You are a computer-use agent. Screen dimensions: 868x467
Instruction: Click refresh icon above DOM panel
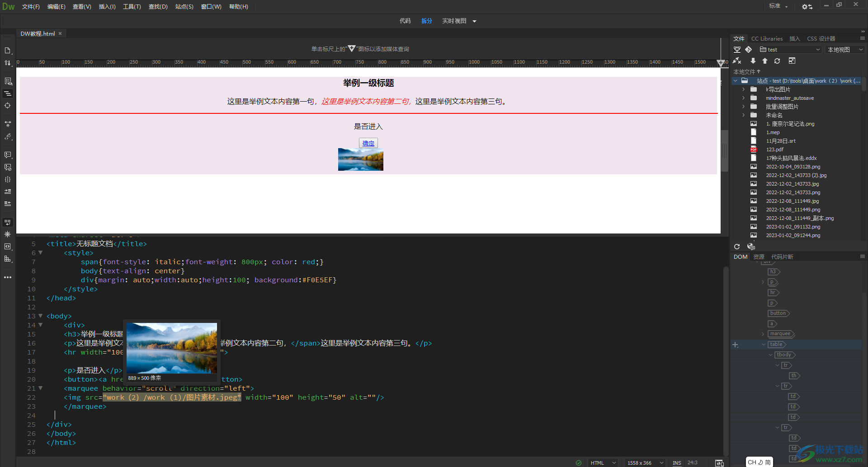tap(737, 247)
